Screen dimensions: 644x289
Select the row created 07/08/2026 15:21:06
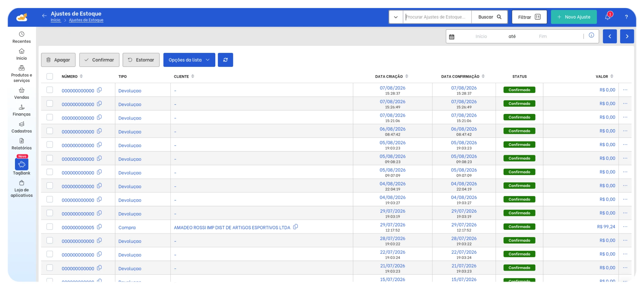pyautogui.click(x=50, y=117)
